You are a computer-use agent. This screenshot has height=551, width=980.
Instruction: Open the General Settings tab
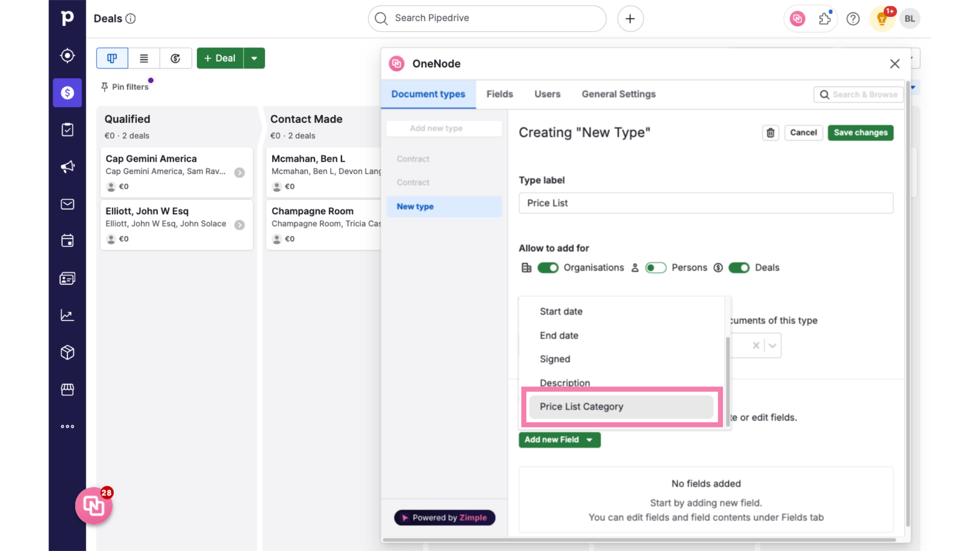[x=619, y=94]
